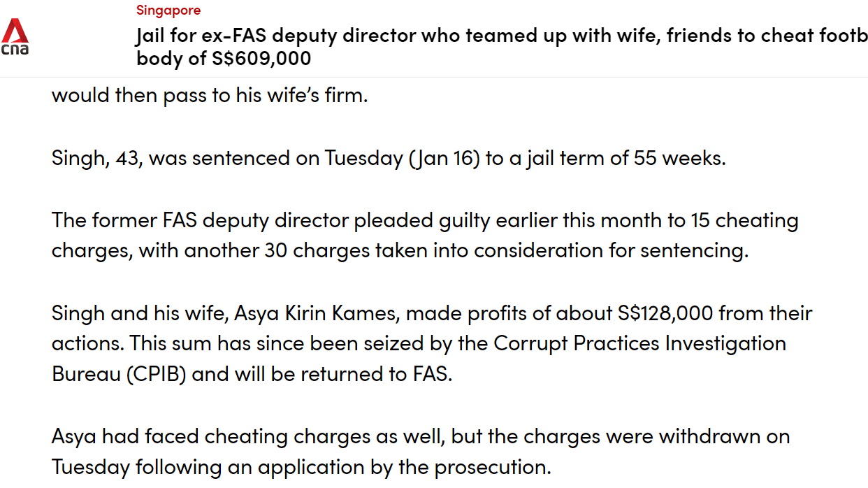Click the line "would then pass to his wife's firm"

pos(210,94)
